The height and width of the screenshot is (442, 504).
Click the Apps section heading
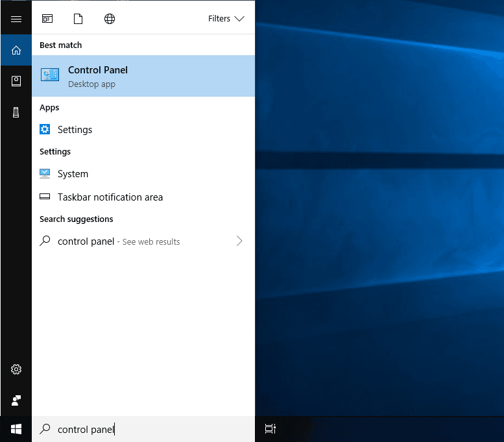49,108
